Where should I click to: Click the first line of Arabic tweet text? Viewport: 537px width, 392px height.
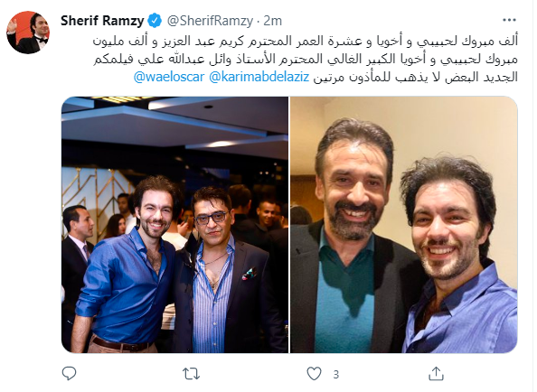click(x=306, y=41)
